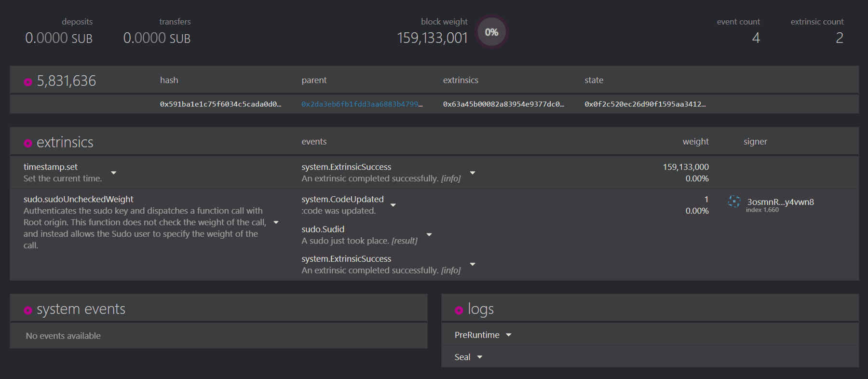This screenshot has width=868, height=379.
Task: Click the pink marker beside logs heading
Action: point(459,310)
